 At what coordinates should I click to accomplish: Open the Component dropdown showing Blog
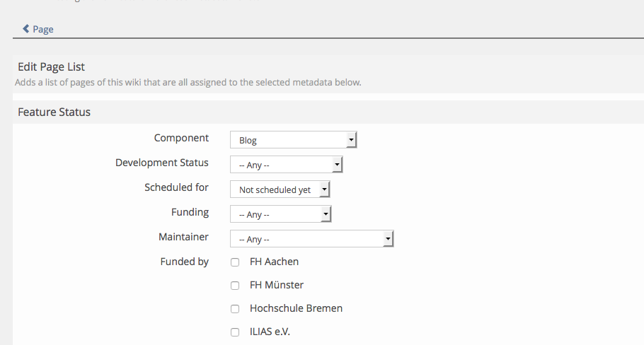(293, 140)
